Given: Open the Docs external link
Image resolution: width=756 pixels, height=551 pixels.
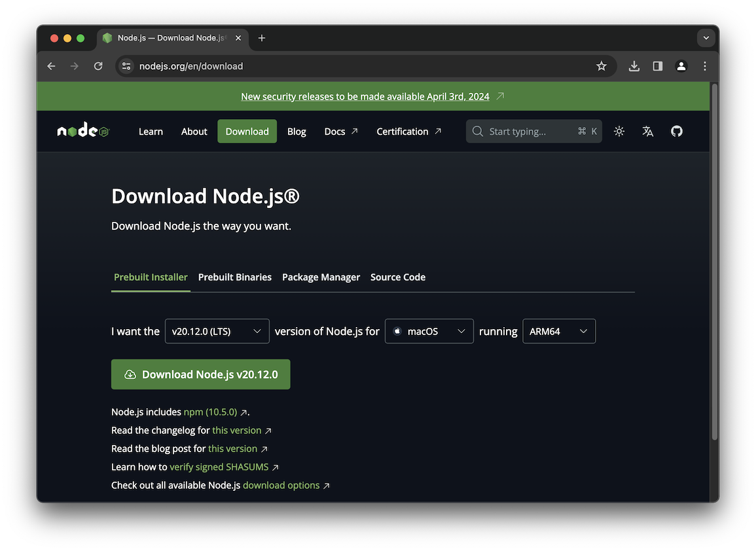Looking at the screenshot, I should tap(341, 132).
